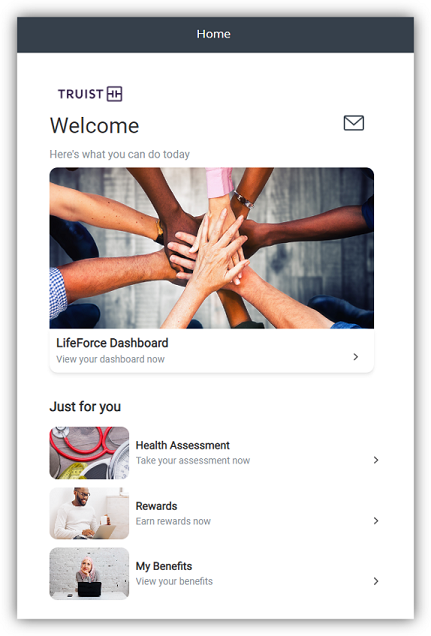Open the mail envelope icon

pos(354,123)
